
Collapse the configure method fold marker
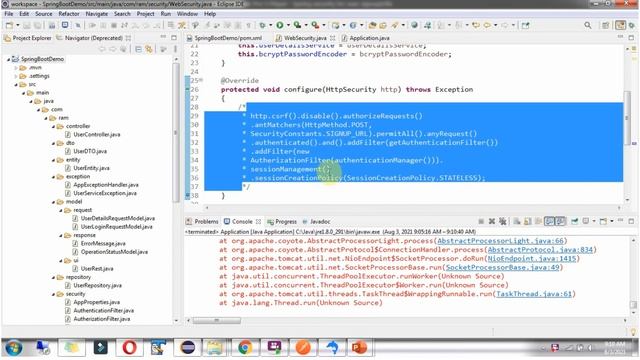[201, 80]
